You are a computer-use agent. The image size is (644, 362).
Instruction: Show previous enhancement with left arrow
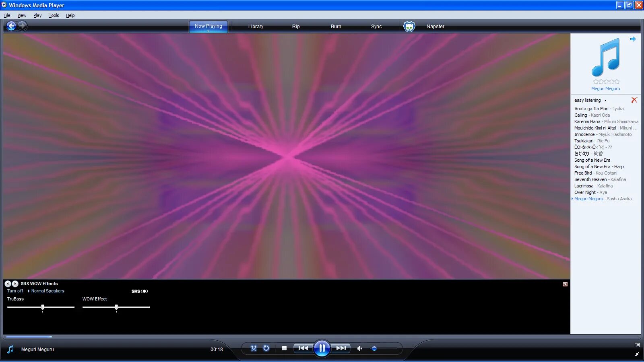[8, 284]
